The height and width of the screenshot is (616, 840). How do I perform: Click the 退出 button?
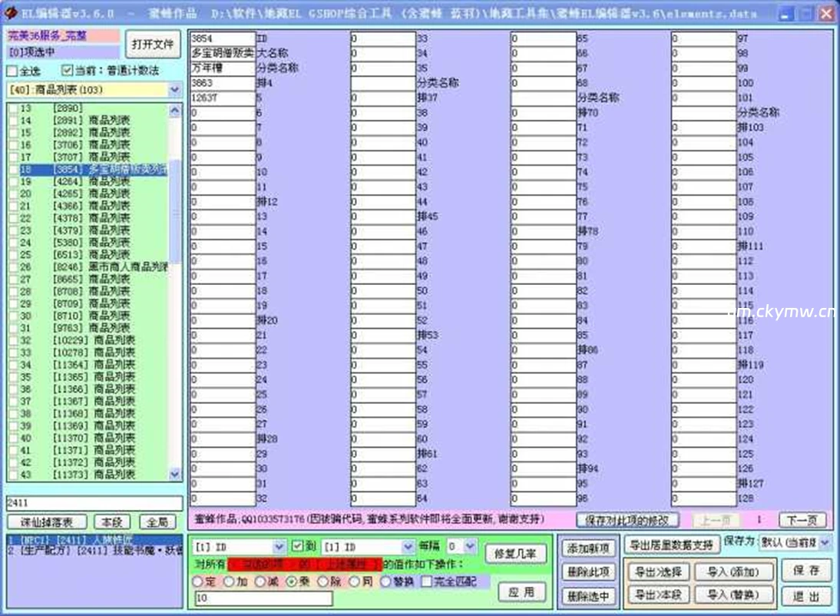[x=805, y=597]
